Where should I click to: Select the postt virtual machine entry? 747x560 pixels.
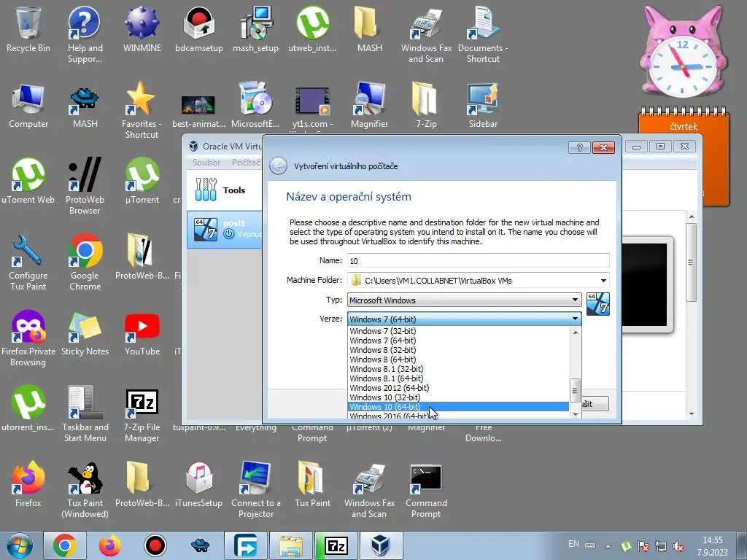[x=225, y=230]
